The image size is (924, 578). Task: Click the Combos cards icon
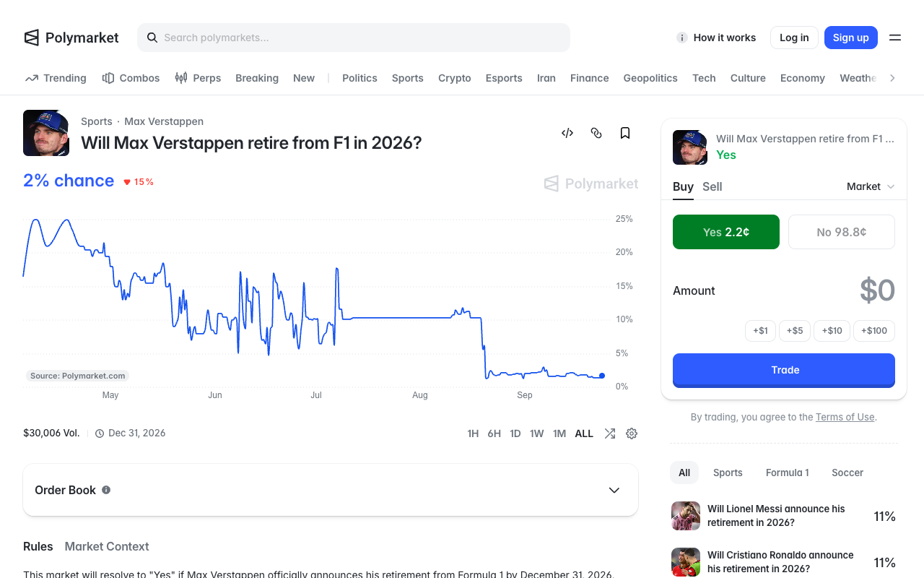pyautogui.click(x=108, y=78)
